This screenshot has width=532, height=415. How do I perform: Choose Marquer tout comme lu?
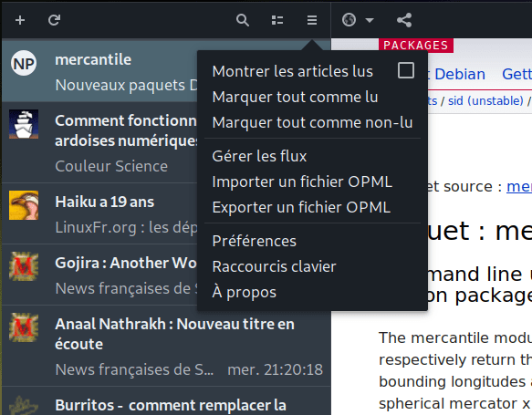click(x=295, y=97)
